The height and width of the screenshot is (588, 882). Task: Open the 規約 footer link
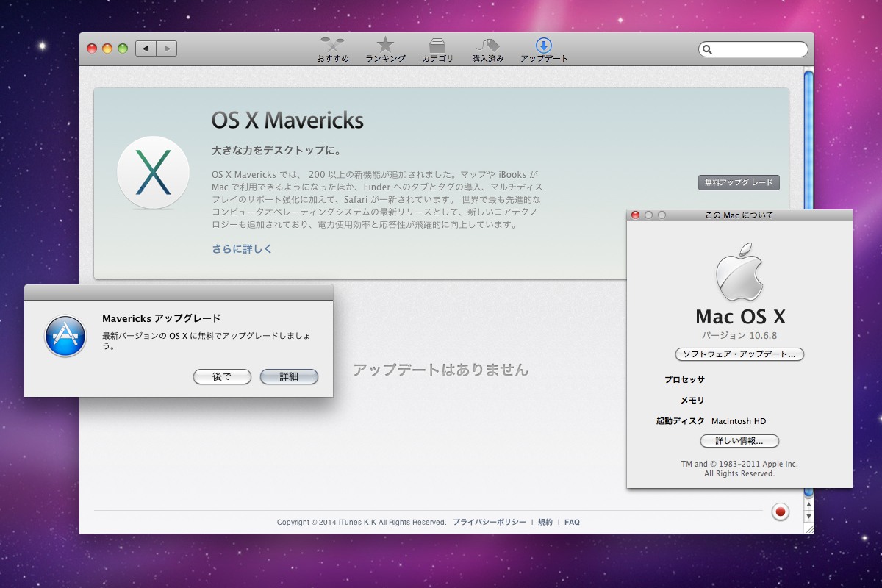pyautogui.click(x=545, y=522)
